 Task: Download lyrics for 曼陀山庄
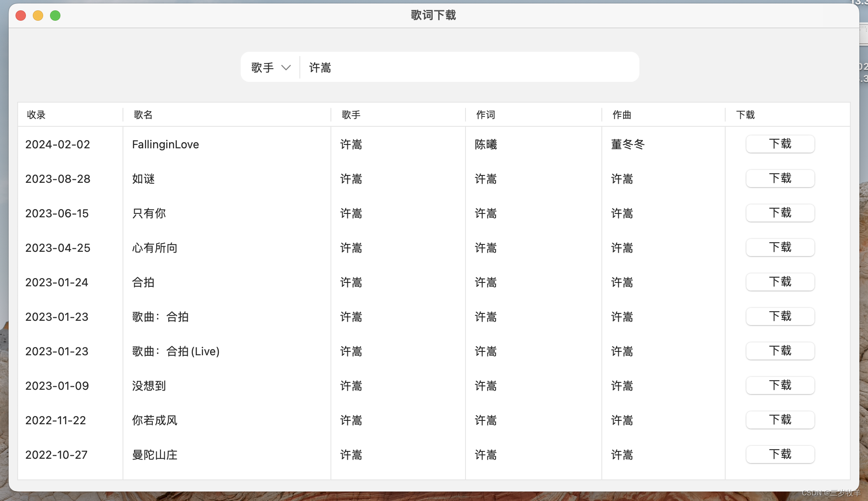pyautogui.click(x=780, y=454)
